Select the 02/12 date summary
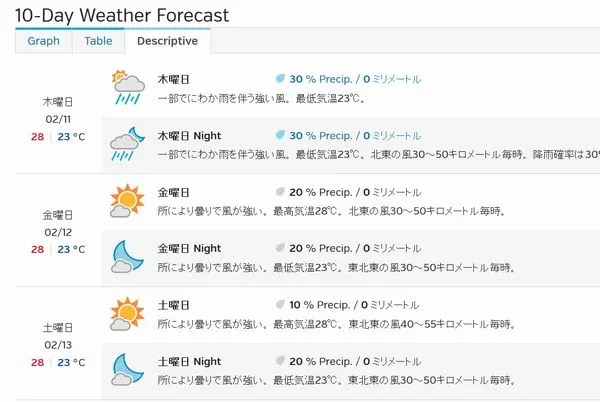 (58, 232)
